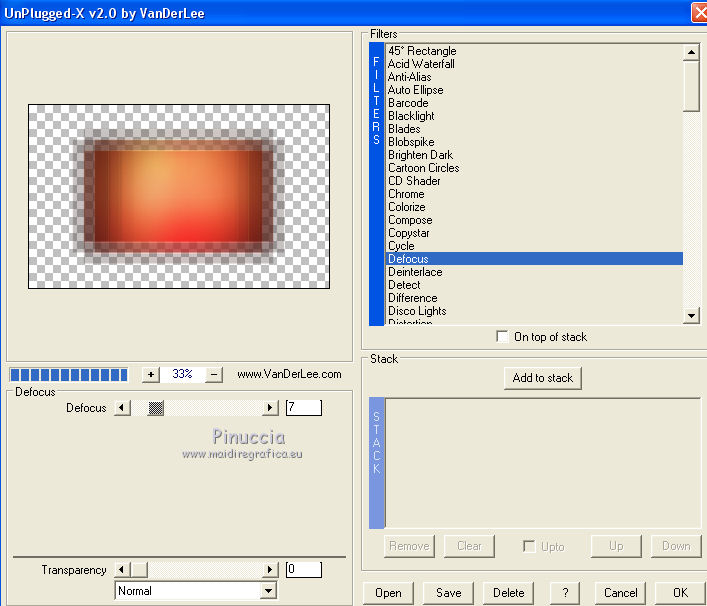
Task: Zoom in with the plus button
Action: [x=151, y=374]
